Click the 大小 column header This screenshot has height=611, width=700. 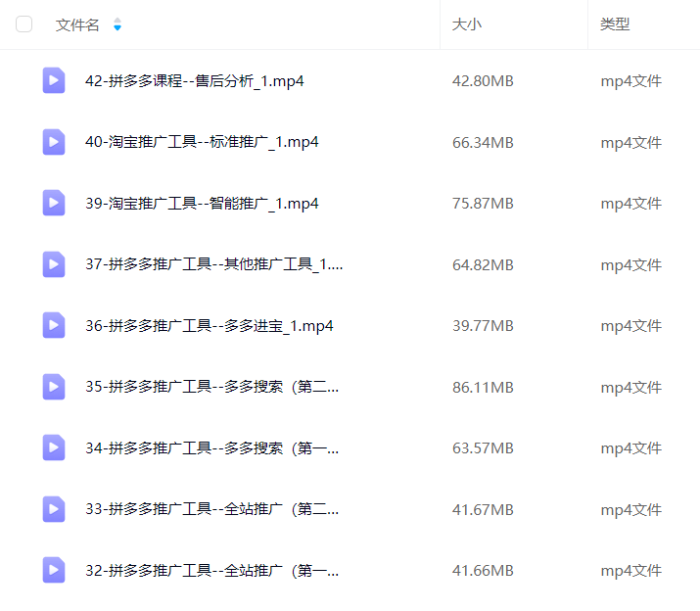pyautogui.click(x=467, y=24)
